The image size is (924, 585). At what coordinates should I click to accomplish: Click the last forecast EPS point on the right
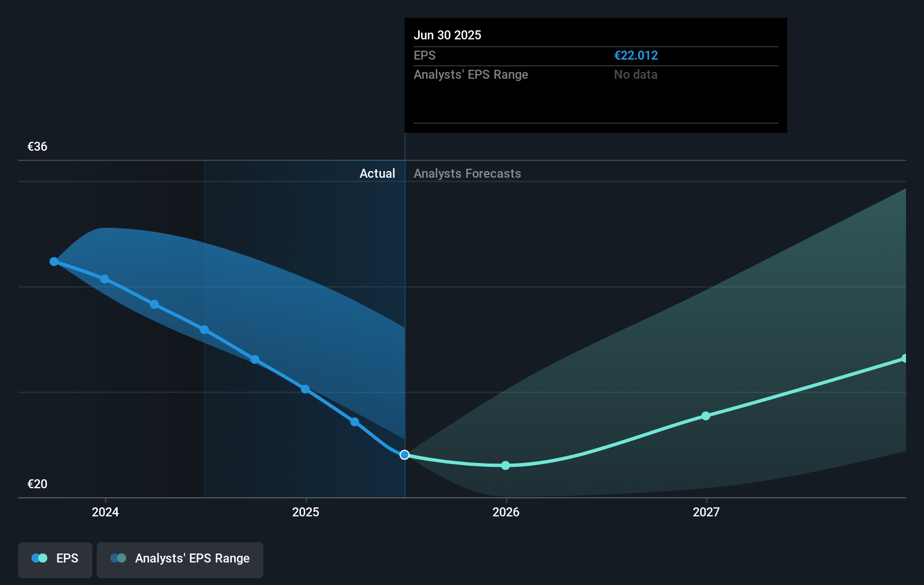pos(904,358)
